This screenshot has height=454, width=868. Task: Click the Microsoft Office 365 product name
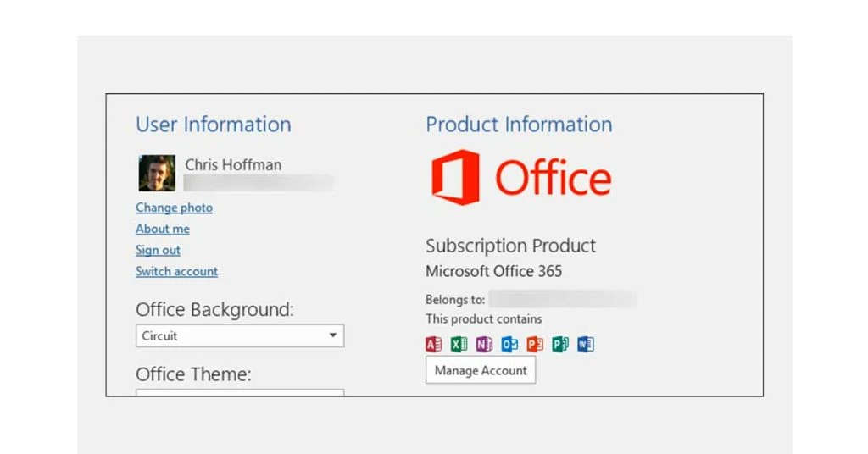[x=493, y=271]
